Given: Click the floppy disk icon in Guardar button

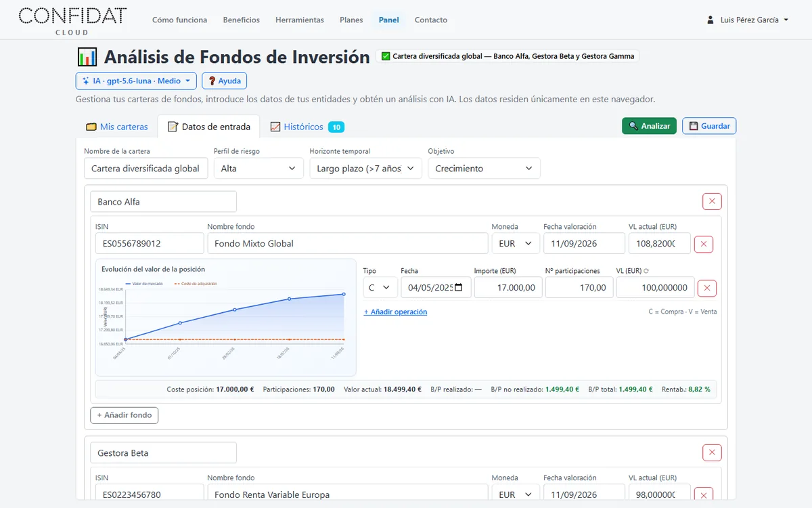Looking at the screenshot, I should pos(694,126).
